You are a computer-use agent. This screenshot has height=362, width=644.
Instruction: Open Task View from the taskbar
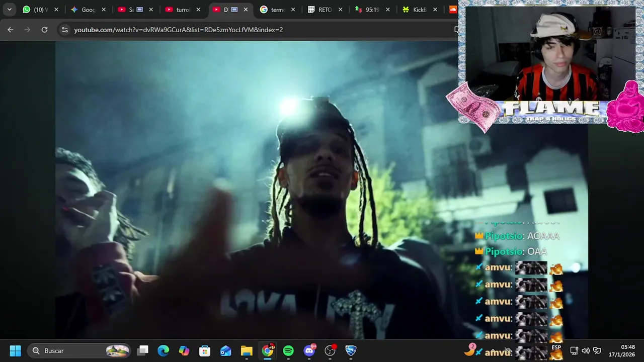click(x=143, y=350)
